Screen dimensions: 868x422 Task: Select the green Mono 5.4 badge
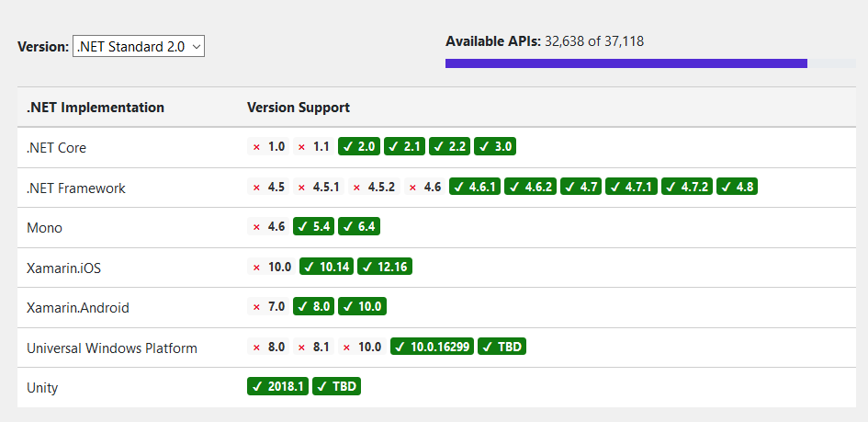coord(314,226)
